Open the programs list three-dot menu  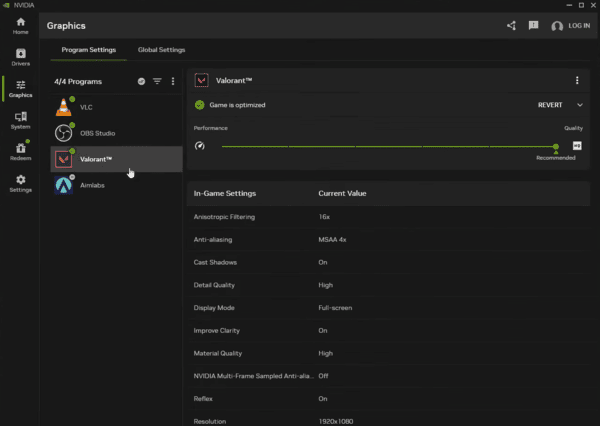click(173, 81)
